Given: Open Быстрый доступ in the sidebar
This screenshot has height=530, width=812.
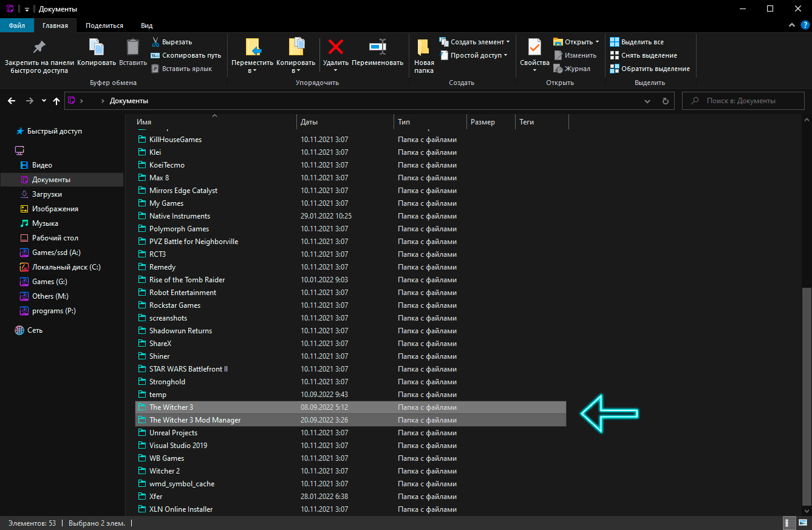Looking at the screenshot, I should pyautogui.click(x=49, y=131).
